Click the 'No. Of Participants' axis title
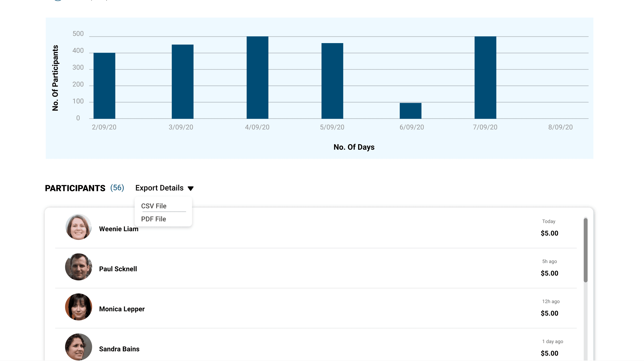Screen dimensions: 644x361 [x=55, y=78]
